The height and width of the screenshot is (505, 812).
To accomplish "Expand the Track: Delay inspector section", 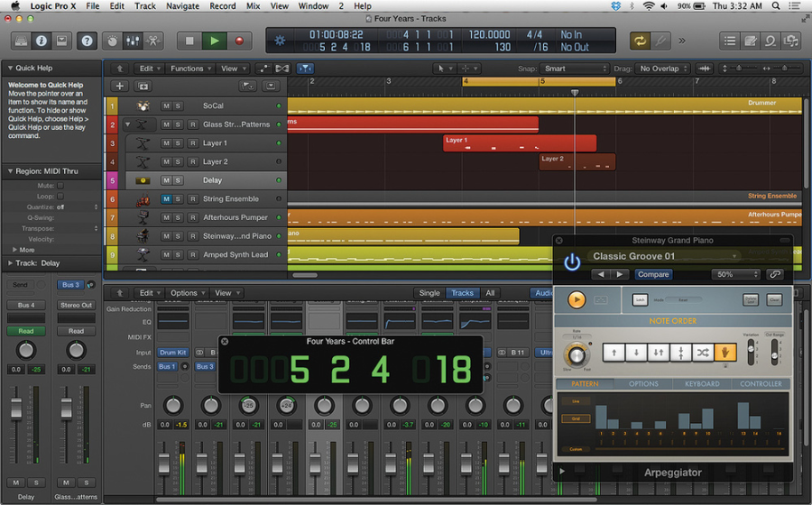I will 10,262.
